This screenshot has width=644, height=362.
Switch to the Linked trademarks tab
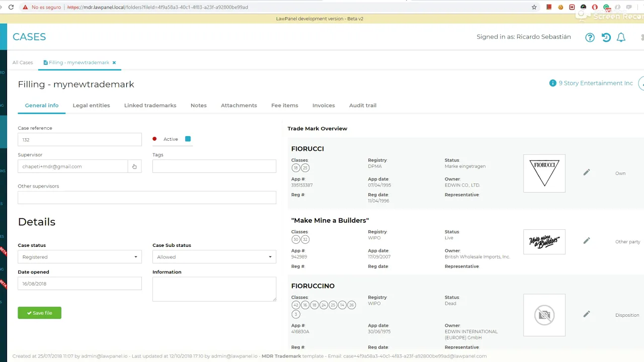click(x=150, y=106)
